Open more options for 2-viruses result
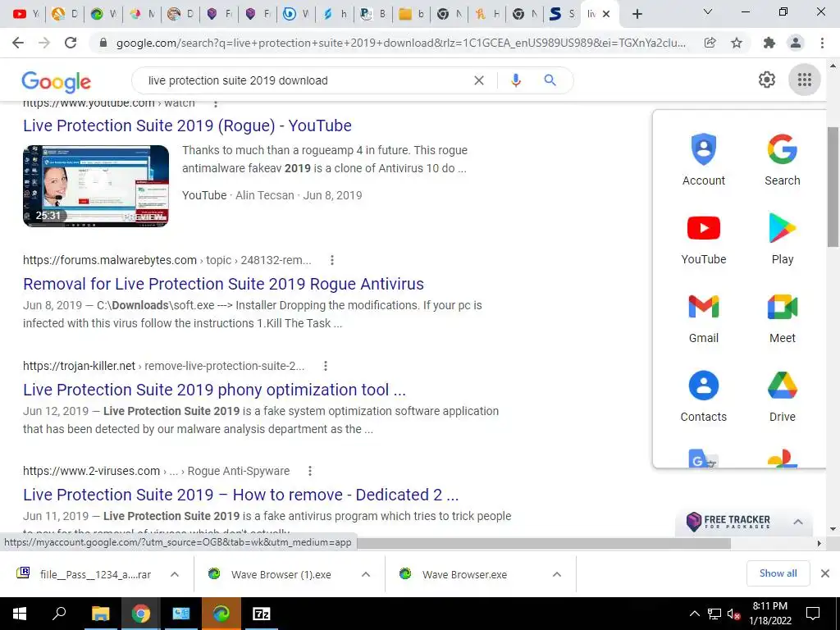This screenshot has height=630, width=840. point(309,471)
